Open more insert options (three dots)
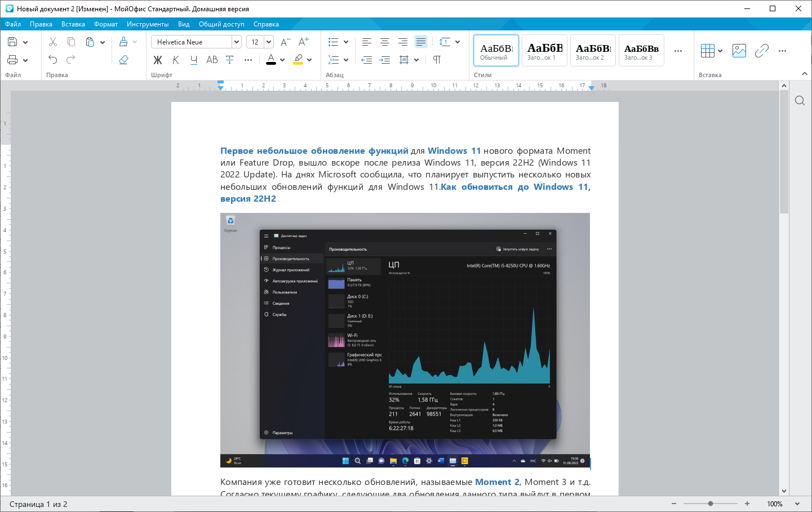Screen dimensions: 812x512 pos(782,51)
